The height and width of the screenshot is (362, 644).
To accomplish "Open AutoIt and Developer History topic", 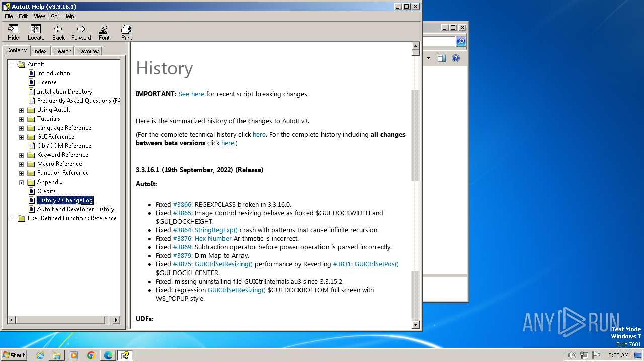I will [75, 209].
